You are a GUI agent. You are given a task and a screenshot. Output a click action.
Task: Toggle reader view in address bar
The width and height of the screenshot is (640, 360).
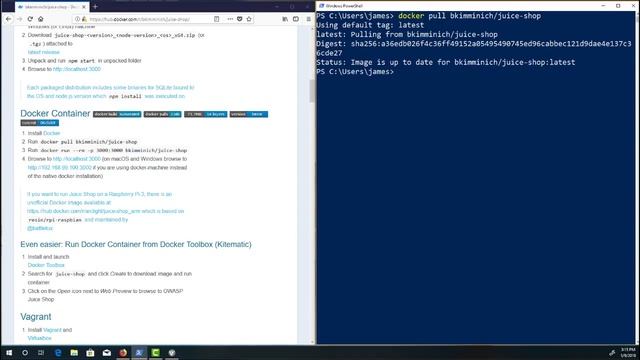click(216, 19)
